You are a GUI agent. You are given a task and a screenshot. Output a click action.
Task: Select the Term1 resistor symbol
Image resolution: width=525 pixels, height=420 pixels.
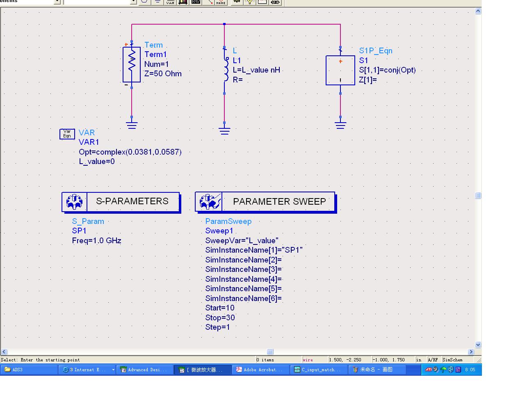click(132, 64)
